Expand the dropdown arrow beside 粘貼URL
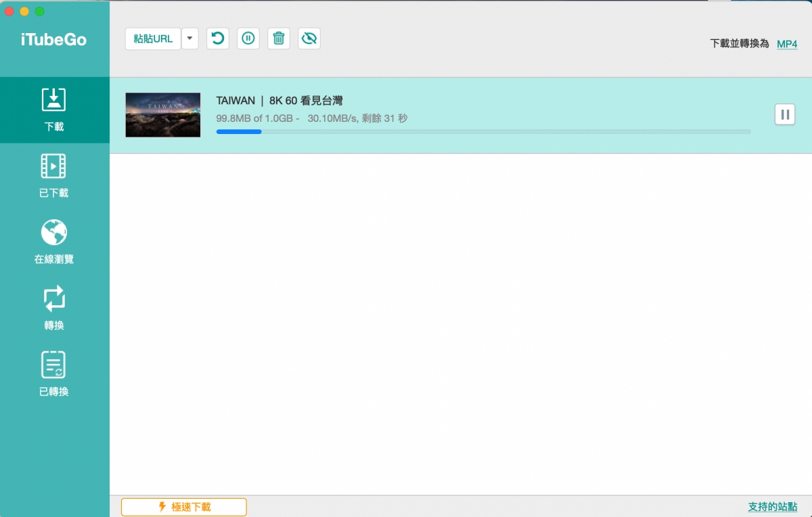Image resolution: width=812 pixels, height=517 pixels. [190, 39]
